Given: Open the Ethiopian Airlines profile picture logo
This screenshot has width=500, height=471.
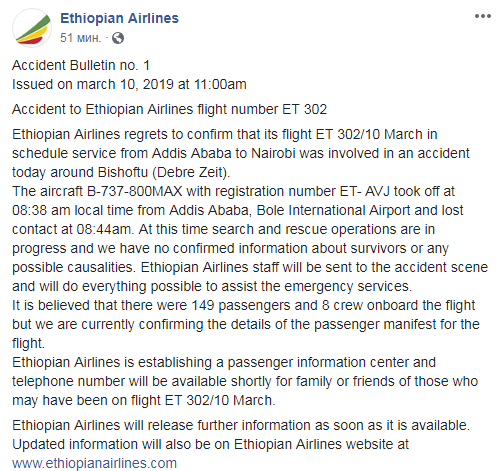Looking at the screenshot, I should (32, 28).
